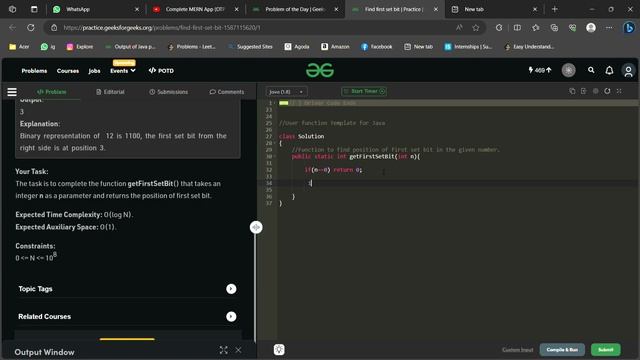Open Edge profile avatar

click(591, 27)
